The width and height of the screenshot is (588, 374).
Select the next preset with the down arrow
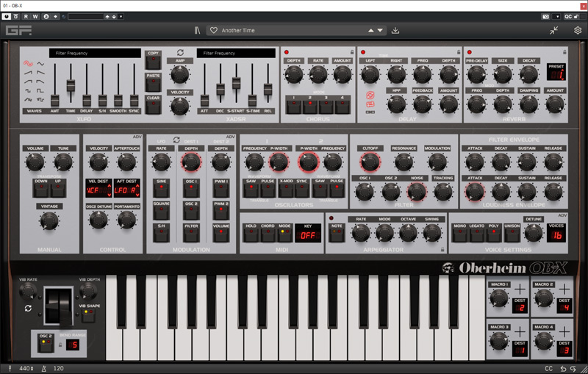click(380, 31)
